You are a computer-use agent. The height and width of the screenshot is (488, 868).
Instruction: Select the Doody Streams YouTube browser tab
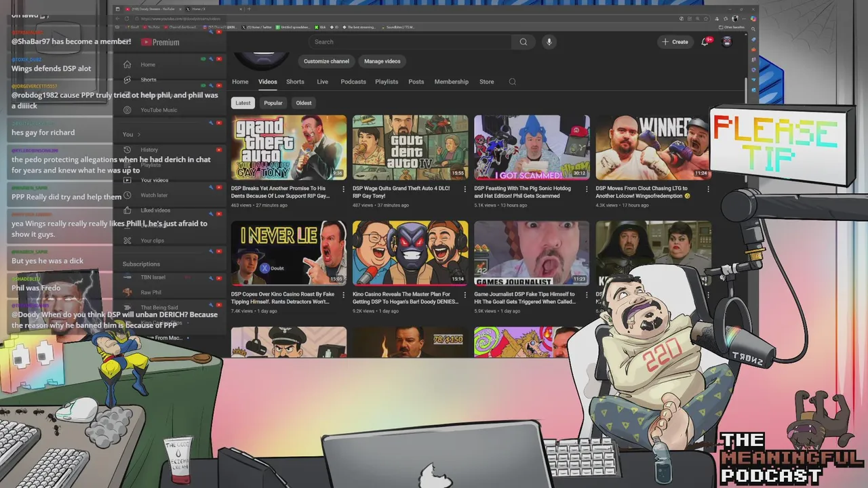[x=153, y=9]
